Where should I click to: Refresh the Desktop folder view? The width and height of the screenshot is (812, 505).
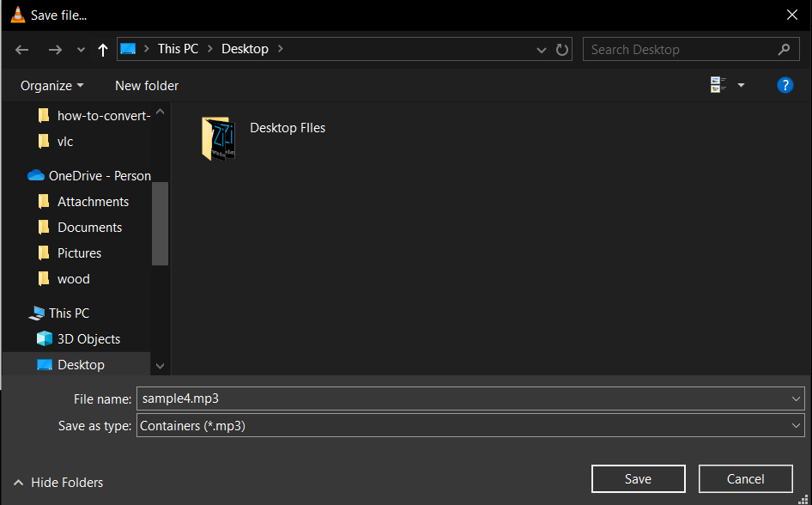(x=562, y=49)
